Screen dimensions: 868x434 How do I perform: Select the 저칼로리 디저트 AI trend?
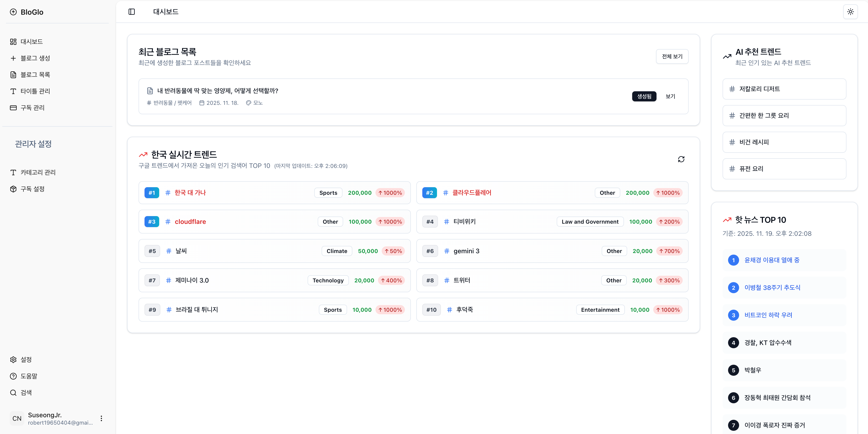pyautogui.click(x=784, y=89)
